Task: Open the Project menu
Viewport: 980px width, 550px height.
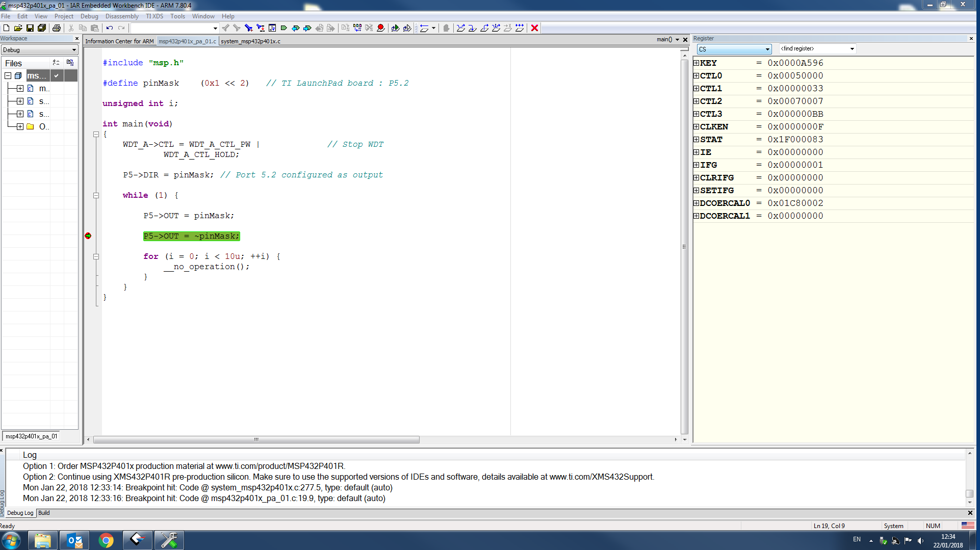Action: (x=64, y=16)
